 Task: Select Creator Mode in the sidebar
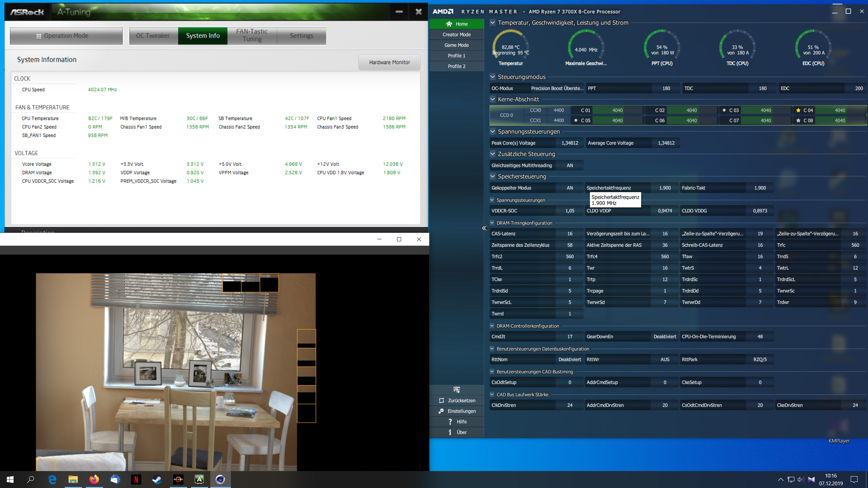coord(456,34)
